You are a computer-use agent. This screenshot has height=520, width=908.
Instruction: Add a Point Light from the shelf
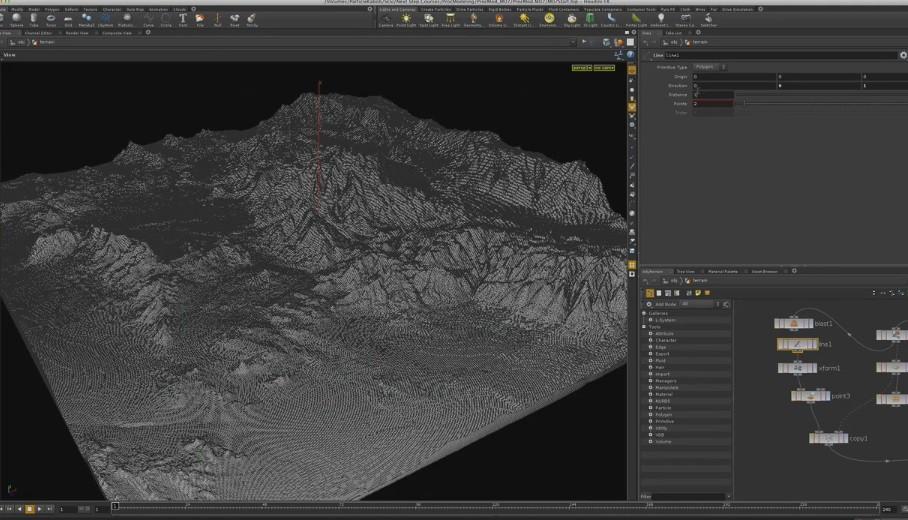(x=406, y=20)
